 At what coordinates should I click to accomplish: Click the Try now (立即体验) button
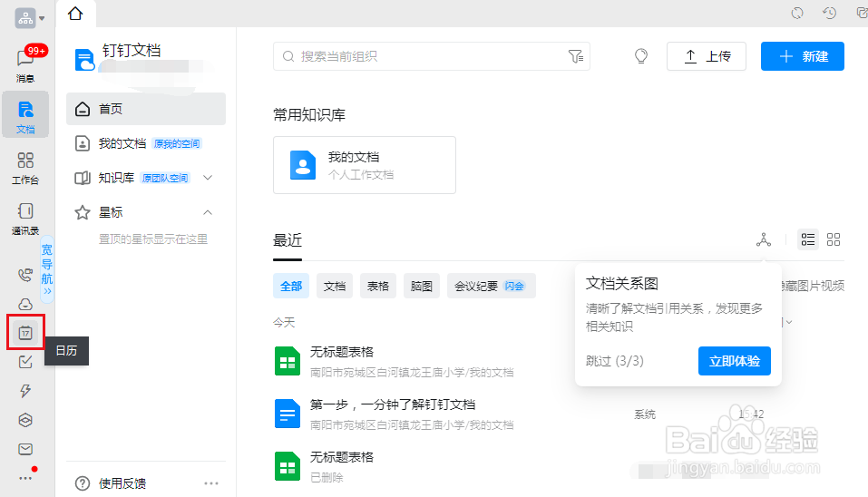[x=735, y=361]
